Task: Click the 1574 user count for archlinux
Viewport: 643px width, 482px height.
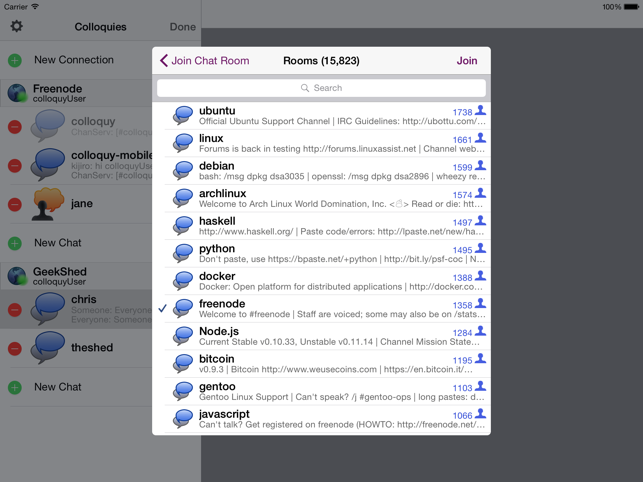Action: pyautogui.click(x=463, y=195)
